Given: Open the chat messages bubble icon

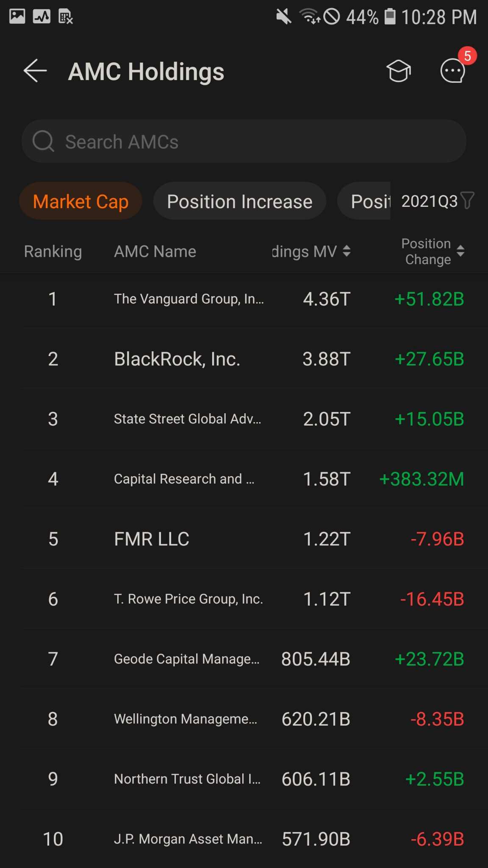Looking at the screenshot, I should [x=453, y=71].
